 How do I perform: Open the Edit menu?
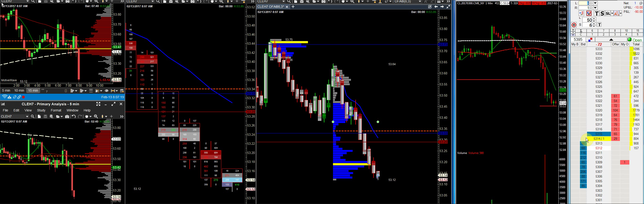click(16, 110)
